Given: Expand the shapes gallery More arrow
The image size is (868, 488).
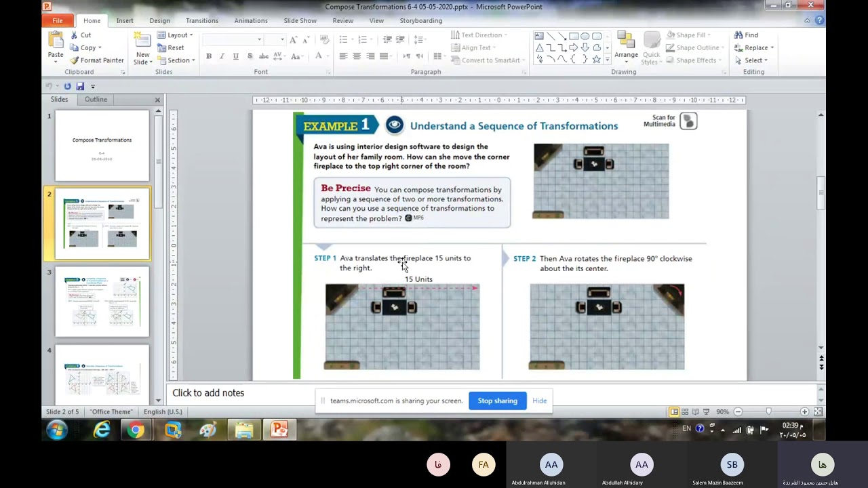Looking at the screenshot, I should click(x=606, y=60).
